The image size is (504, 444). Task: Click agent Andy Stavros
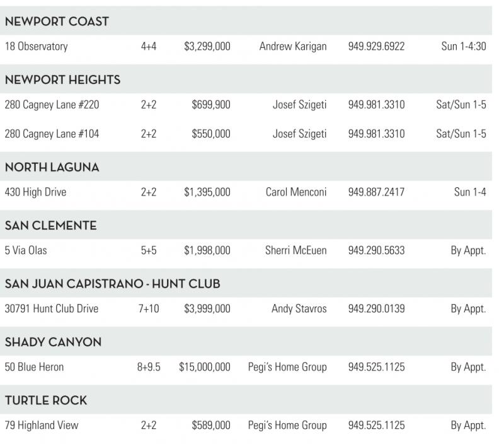coord(299,309)
